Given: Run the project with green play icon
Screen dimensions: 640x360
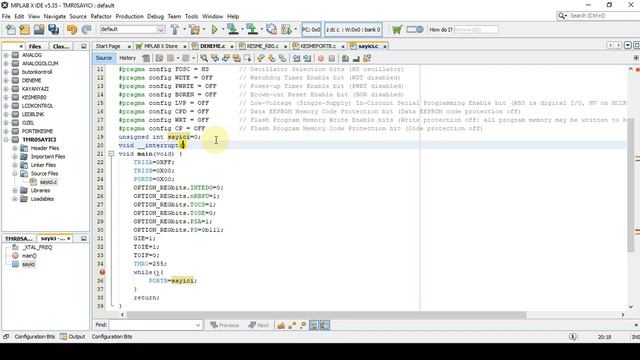Looking at the screenshot, I should [214, 29].
